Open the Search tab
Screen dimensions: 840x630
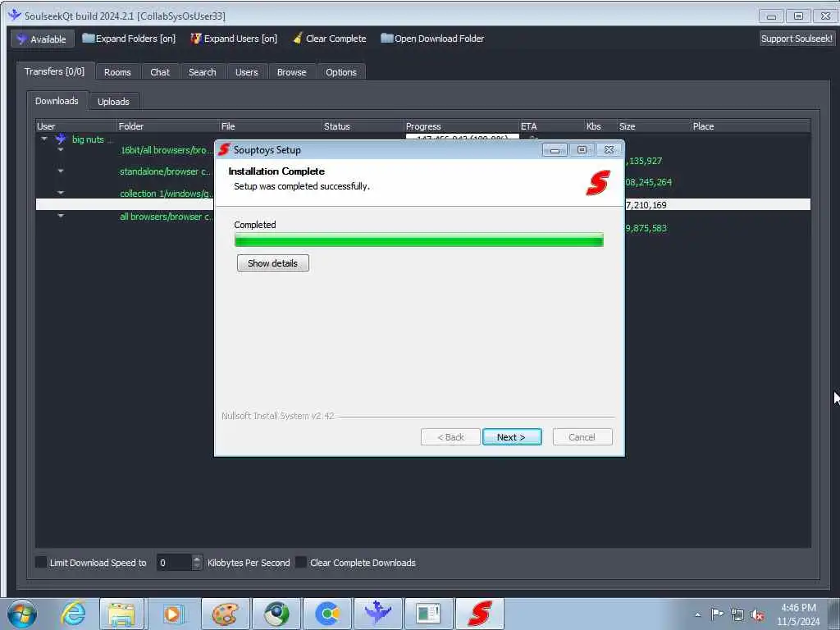(203, 72)
